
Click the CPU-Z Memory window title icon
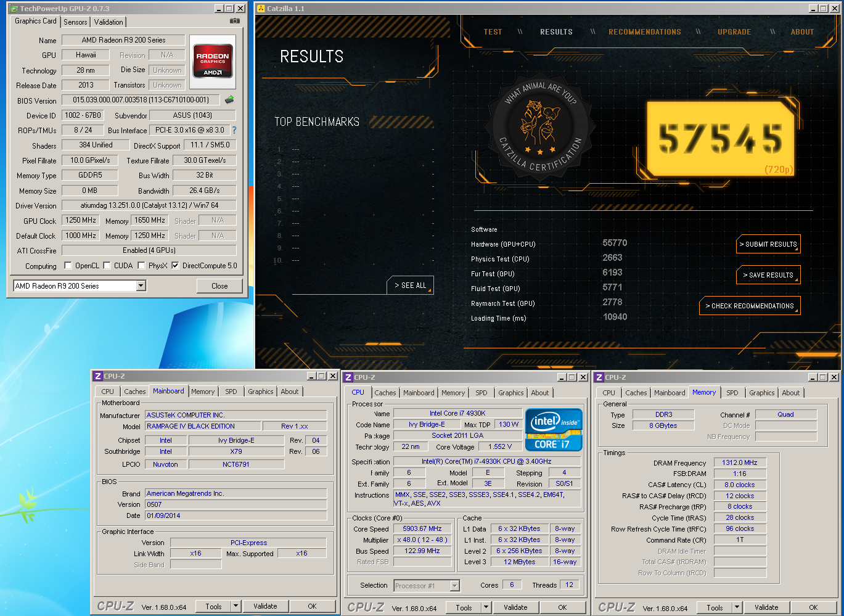(599, 377)
